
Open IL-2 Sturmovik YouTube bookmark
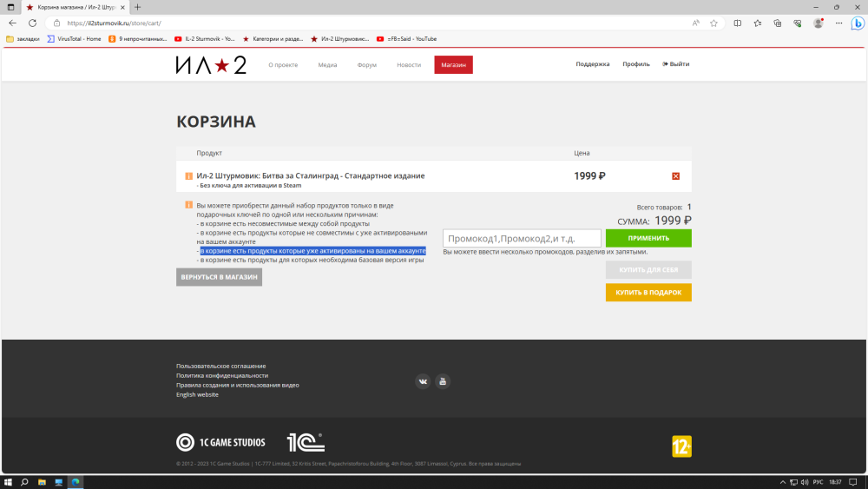pos(204,39)
